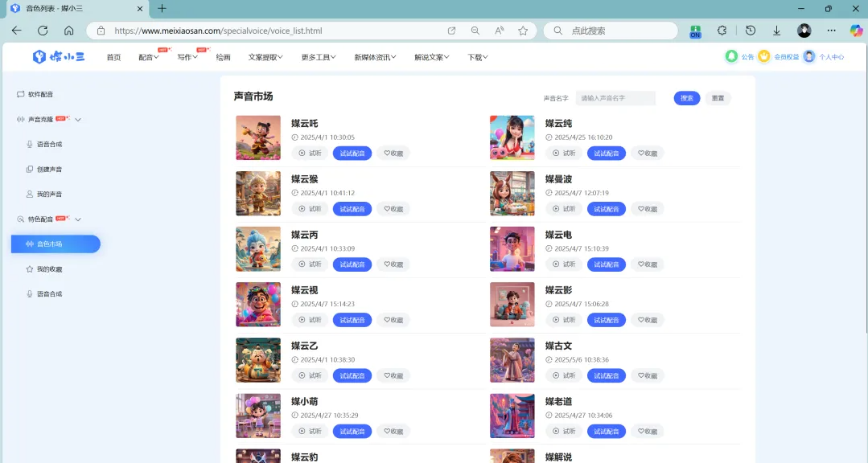The width and height of the screenshot is (868, 463).
Task: Open new browser tab with plus icon
Action: point(162,8)
